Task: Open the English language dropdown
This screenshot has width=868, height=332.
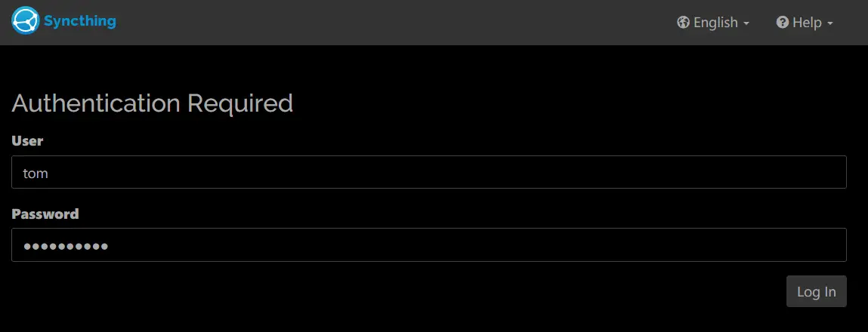Action: (x=713, y=23)
